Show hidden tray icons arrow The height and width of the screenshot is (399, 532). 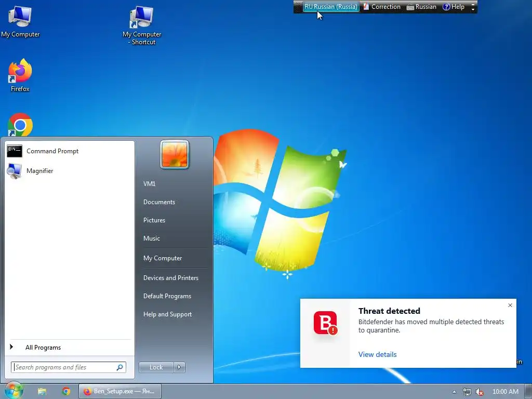(454, 392)
